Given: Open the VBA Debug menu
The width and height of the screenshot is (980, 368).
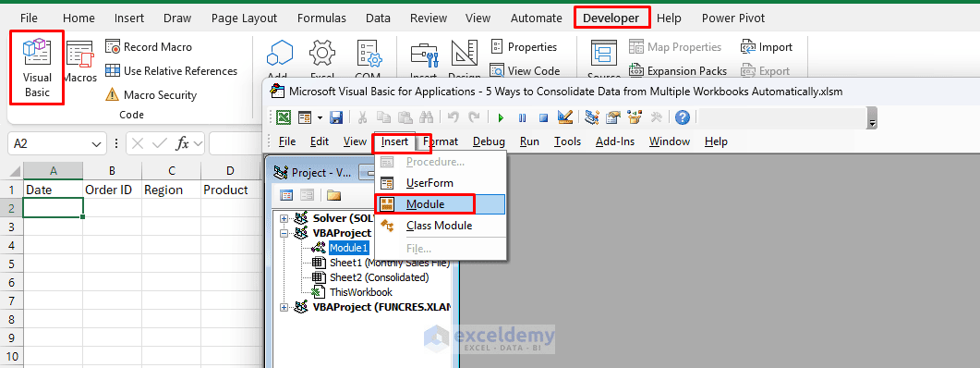Looking at the screenshot, I should tap(489, 141).
